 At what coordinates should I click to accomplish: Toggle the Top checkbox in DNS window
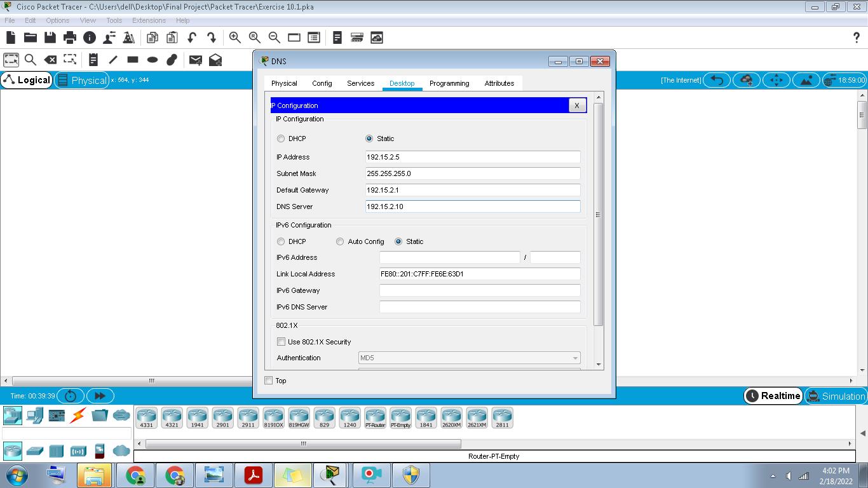pos(268,381)
